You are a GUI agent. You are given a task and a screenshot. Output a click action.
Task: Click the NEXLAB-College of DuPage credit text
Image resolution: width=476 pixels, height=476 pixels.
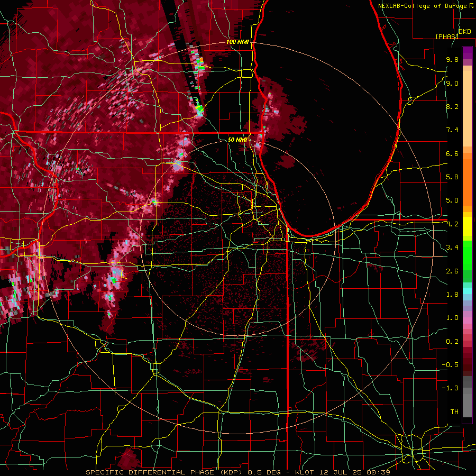(x=426, y=6)
